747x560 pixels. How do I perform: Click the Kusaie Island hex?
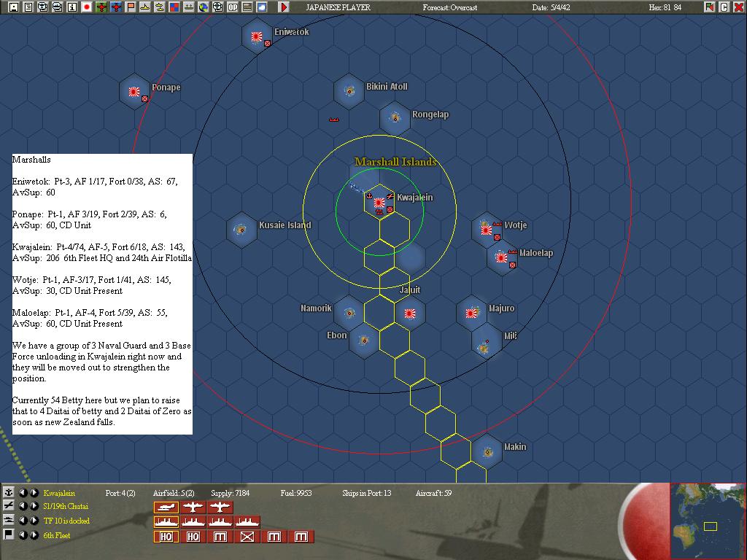[241, 230]
